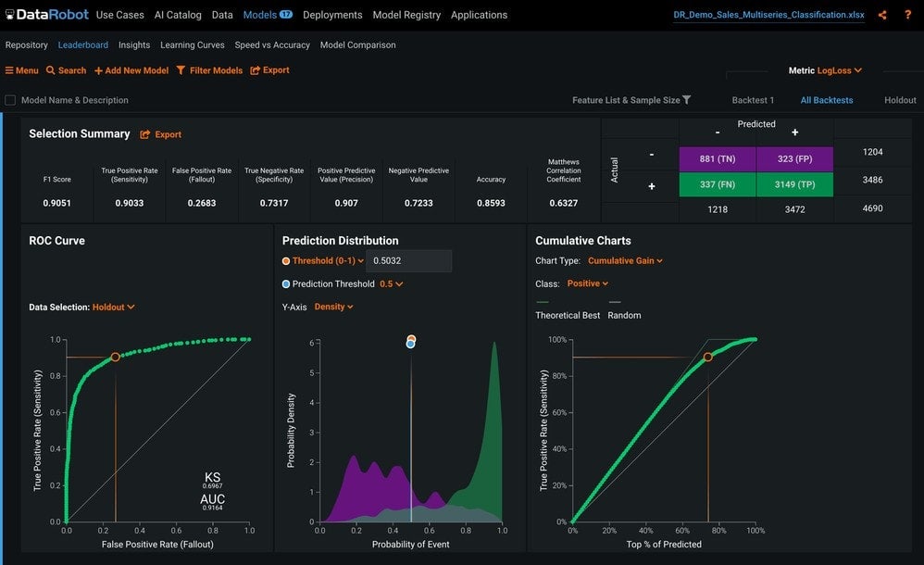Click the True Positive Rate value 0.9033

pos(129,203)
